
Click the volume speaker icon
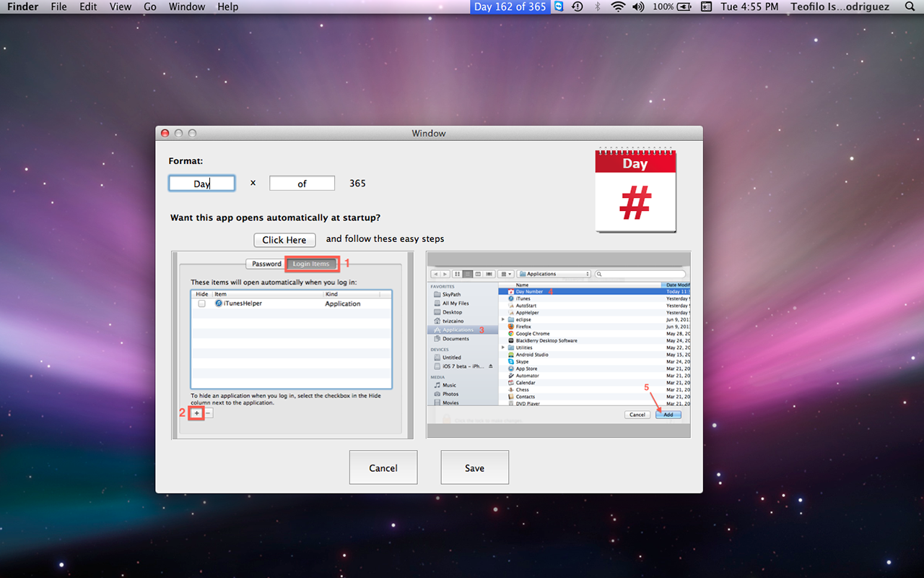(x=638, y=7)
